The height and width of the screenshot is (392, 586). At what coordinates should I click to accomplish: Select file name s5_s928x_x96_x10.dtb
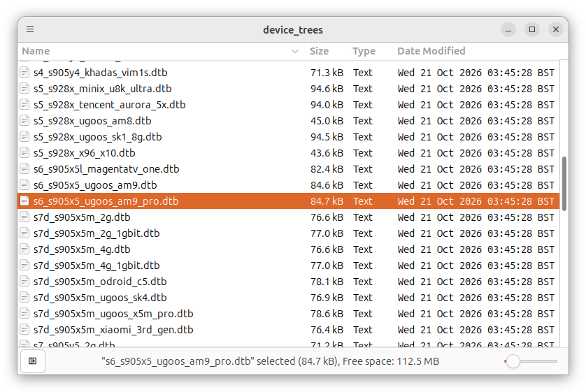pos(85,153)
